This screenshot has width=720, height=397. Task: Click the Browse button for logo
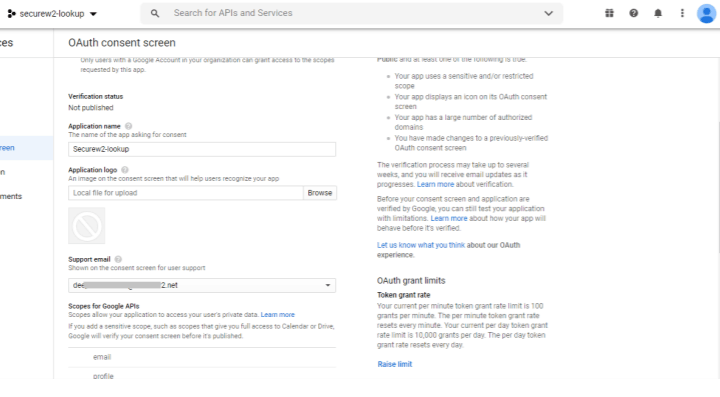tap(320, 193)
